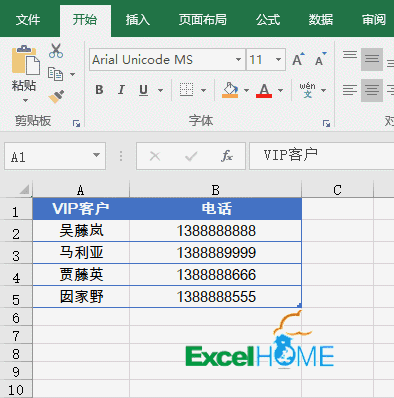The image size is (394, 398).
Task: Select row 3 header
Action: pos(16,253)
